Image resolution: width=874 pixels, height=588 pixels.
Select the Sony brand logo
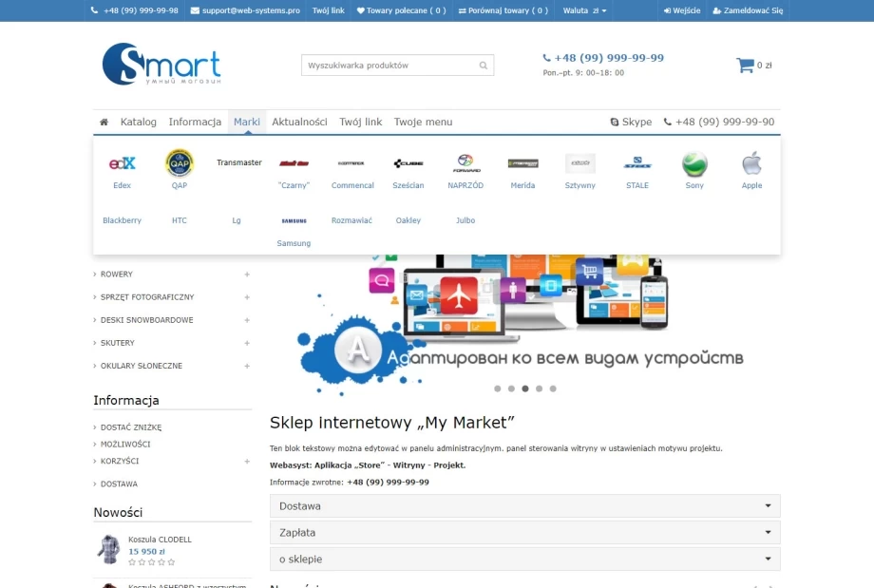point(694,164)
